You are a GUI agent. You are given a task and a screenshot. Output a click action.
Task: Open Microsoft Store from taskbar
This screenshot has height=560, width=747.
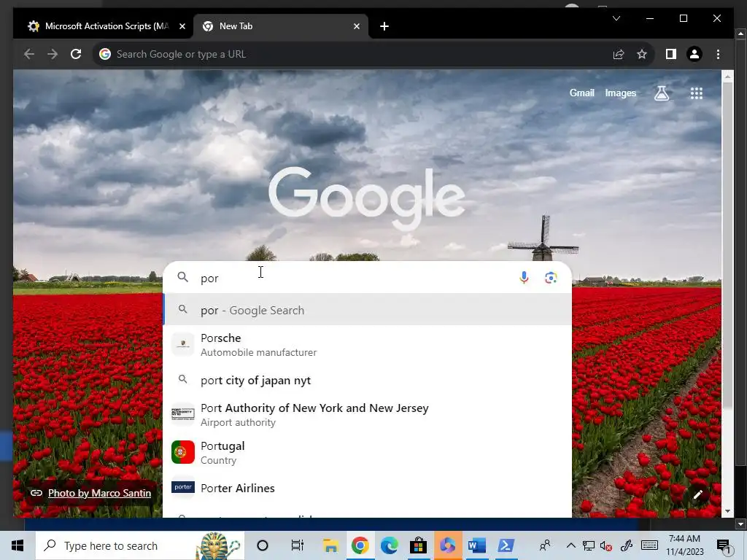click(418, 545)
